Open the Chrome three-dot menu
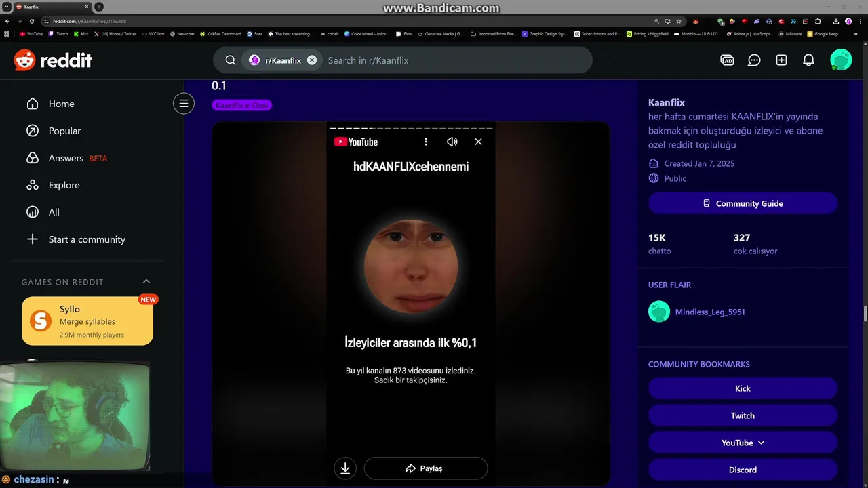This screenshot has height=488, width=868. pyautogui.click(x=860, y=21)
